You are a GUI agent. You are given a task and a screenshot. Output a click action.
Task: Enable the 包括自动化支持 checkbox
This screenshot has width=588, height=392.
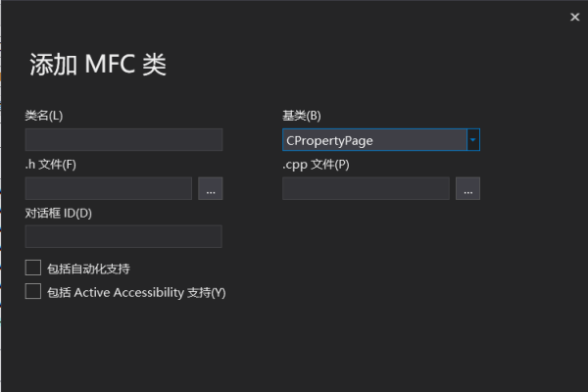coord(33,268)
